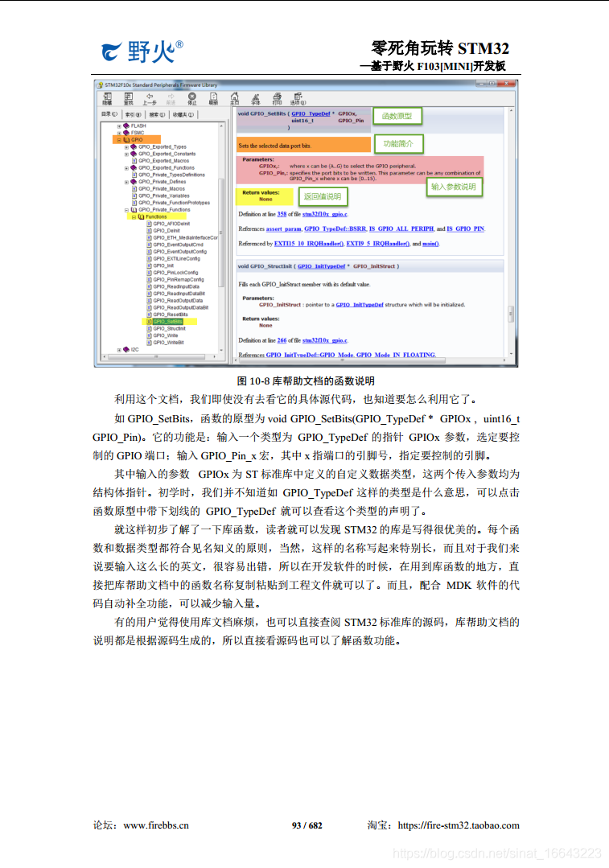The height and width of the screenshot is (868, 609).
Task: Open EXTI15_10_IRQHandler() link
Action: pos(309,244)
